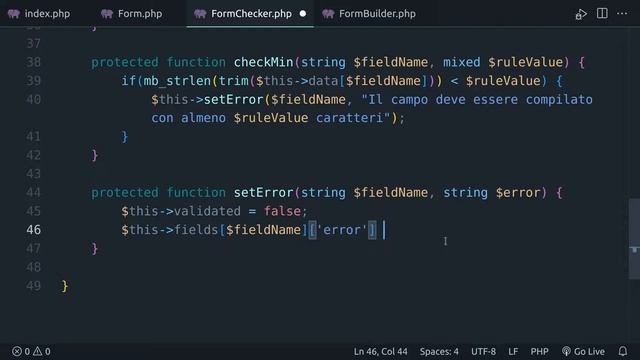This screenshot has width=640, height=360.
Task: Click the PHP elephant icon on index.php tab
Action: pyautogui.click(x=13, y=14)
